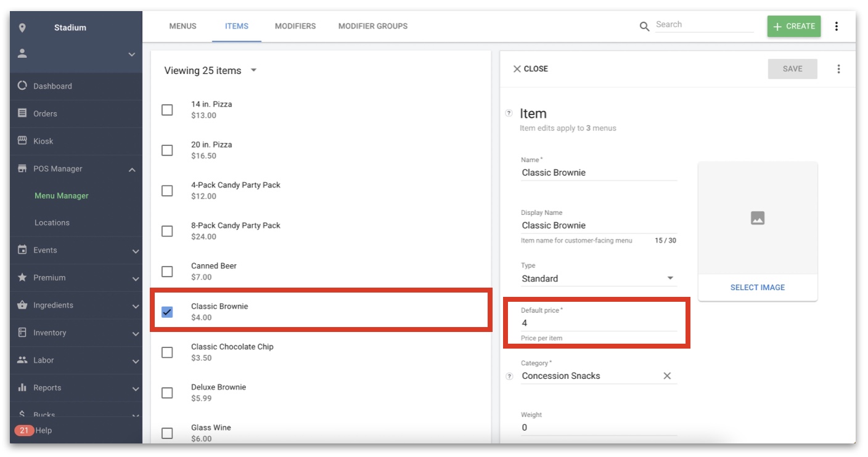Click the Display Name field
The height and width of the screenshot is (457, 868).
(x=599, y=225)
